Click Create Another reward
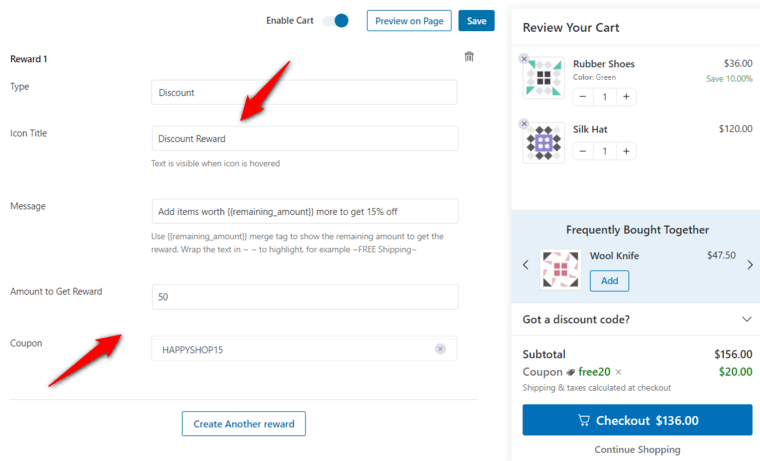760x461 pixels. [x=244, y=424]
